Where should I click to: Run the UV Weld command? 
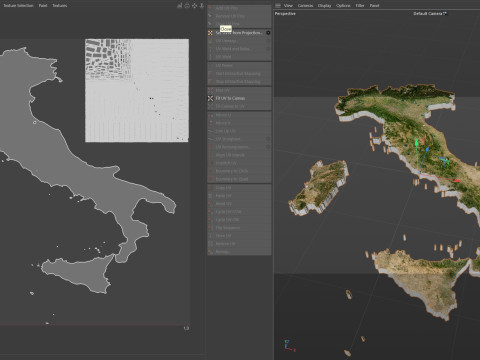point(239,57)
